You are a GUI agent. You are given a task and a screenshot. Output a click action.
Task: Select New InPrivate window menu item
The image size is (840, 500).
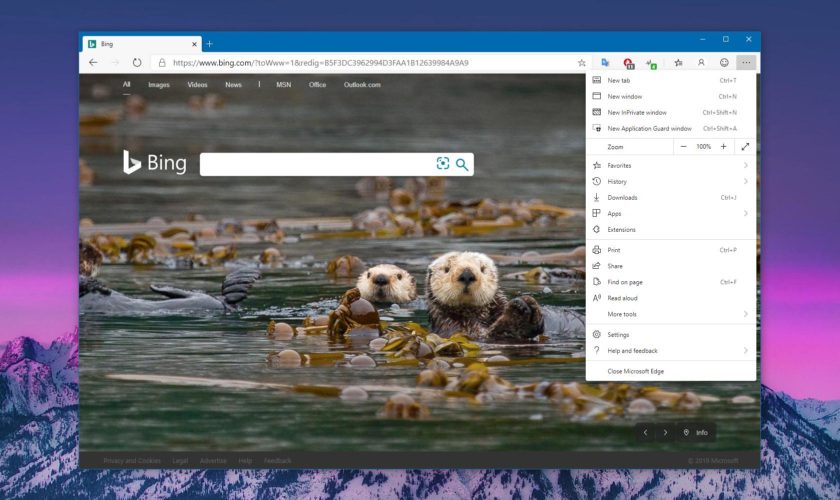[637, 112]
